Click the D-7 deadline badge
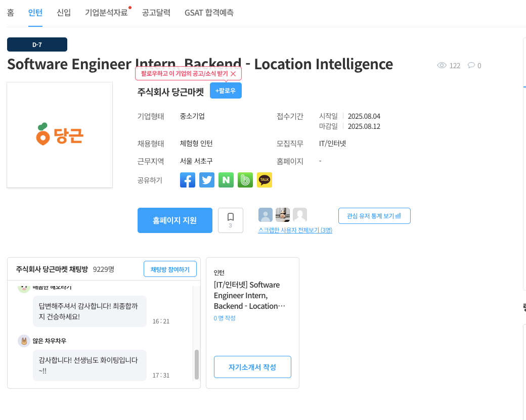Image resolution: width=526 pixels, height=420 pixels. click(x=37, y=44)
